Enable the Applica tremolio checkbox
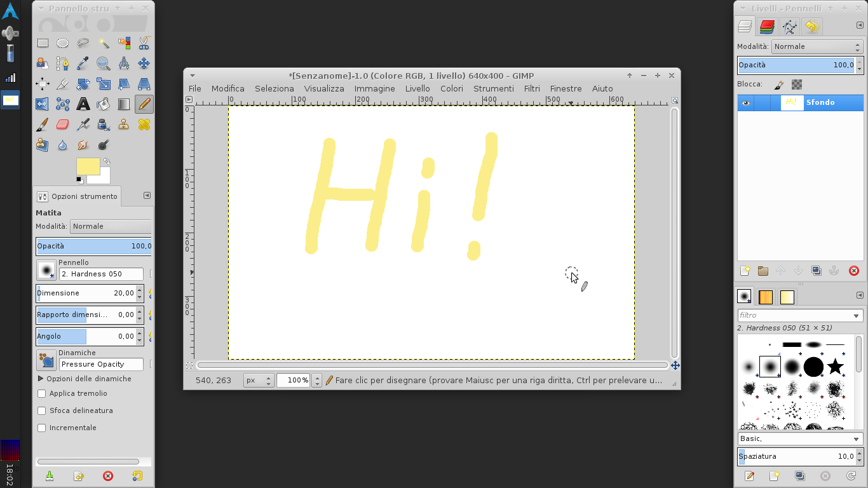The height and width of the screenshot is (488, 868). point(42,393)
